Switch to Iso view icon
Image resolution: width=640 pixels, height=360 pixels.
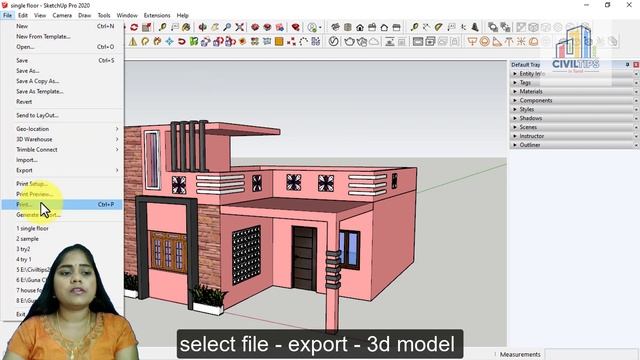pos(336,27)
